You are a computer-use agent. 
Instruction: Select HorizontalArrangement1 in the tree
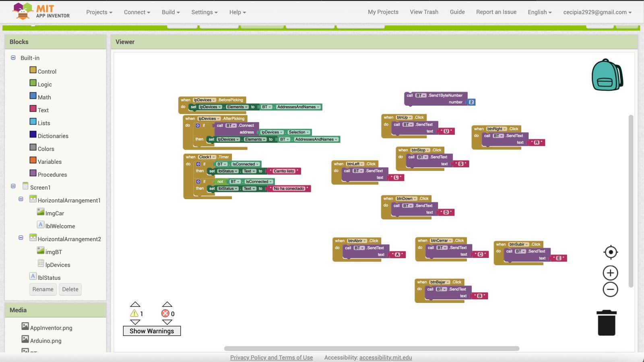click(69, 200)
